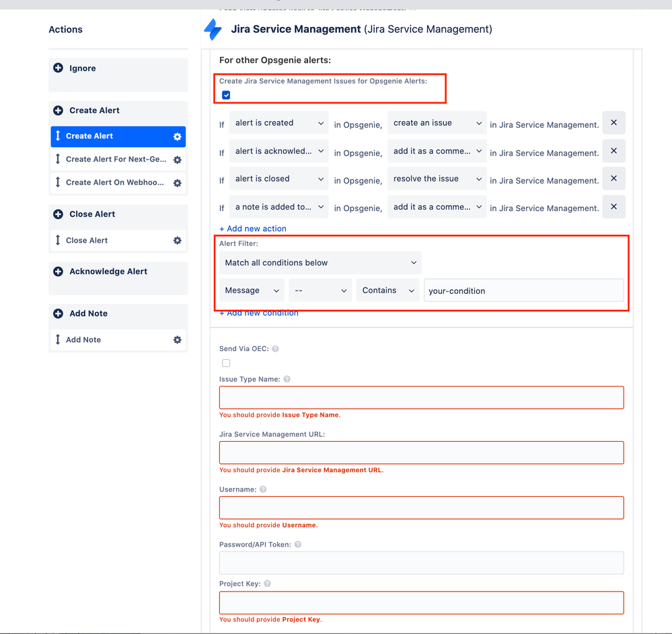The width and height of the screenshot is (672, 634).
Task: Click the plus icon next to Ignore
Action: 59,68
